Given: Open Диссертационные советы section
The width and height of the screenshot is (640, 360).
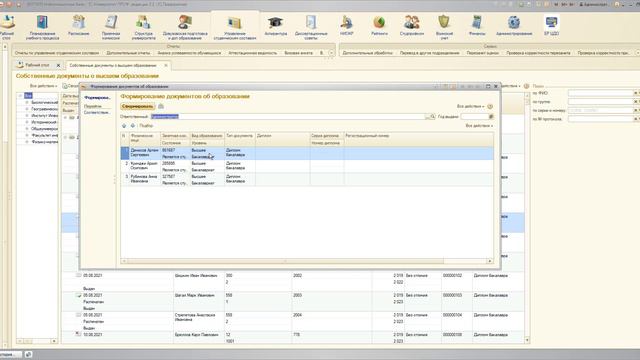Looking at the screenshot, I should pos(311,27).
